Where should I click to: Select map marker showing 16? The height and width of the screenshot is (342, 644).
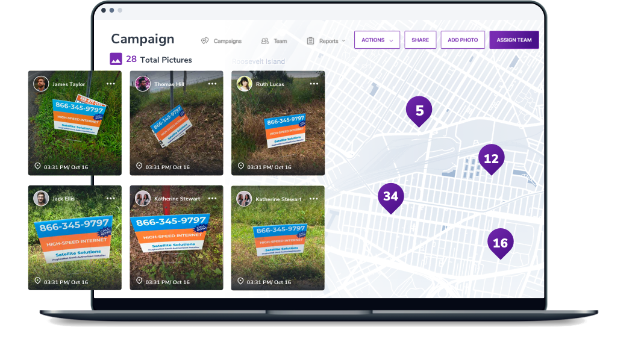click(x=500, y=243)
